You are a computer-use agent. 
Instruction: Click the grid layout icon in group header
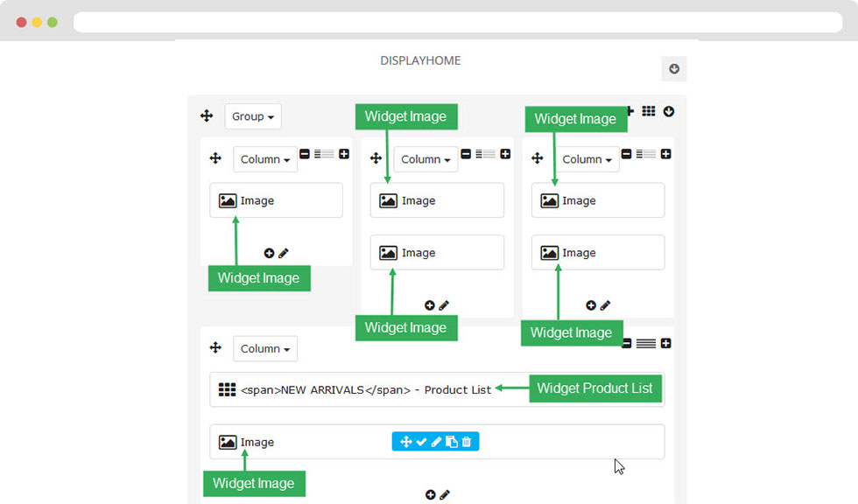pyautogui.click(x=649, y=111)
